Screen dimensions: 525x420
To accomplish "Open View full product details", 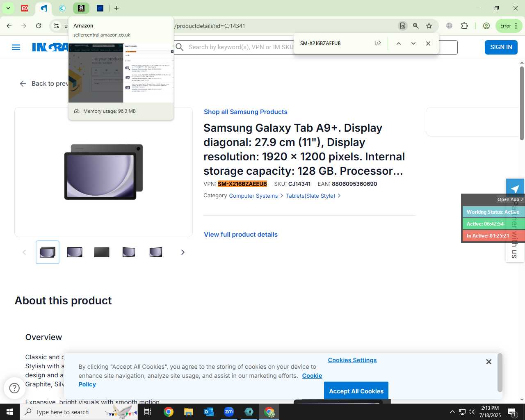I will tap(241, 235).
